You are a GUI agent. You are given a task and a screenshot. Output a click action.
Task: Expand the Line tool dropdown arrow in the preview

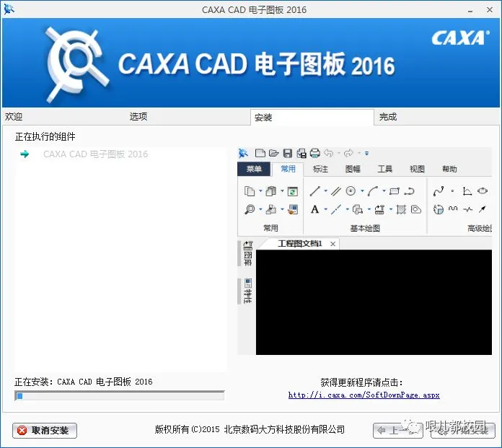[325, 191]
